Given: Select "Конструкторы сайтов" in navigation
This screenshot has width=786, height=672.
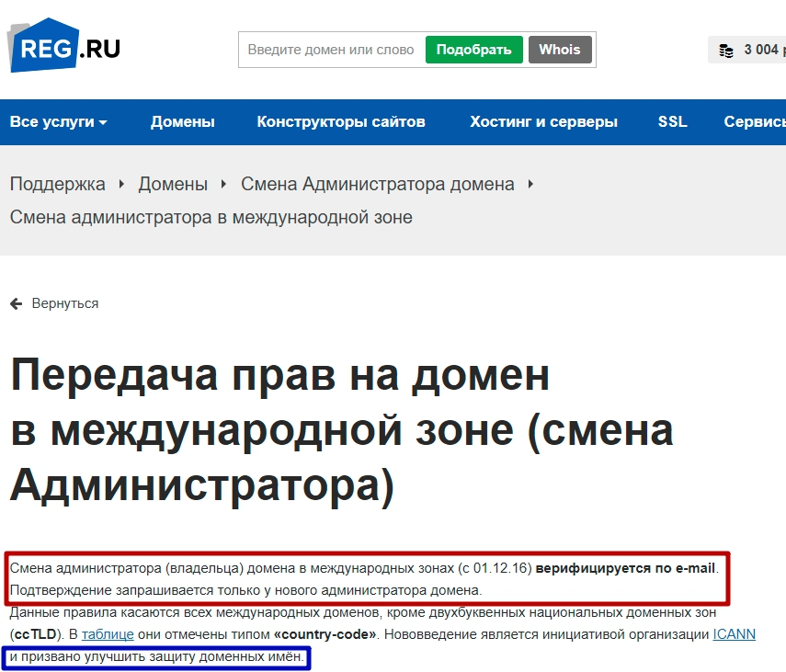Looking at the screenshot, I should pyautogui.click(x=341, y=120).
